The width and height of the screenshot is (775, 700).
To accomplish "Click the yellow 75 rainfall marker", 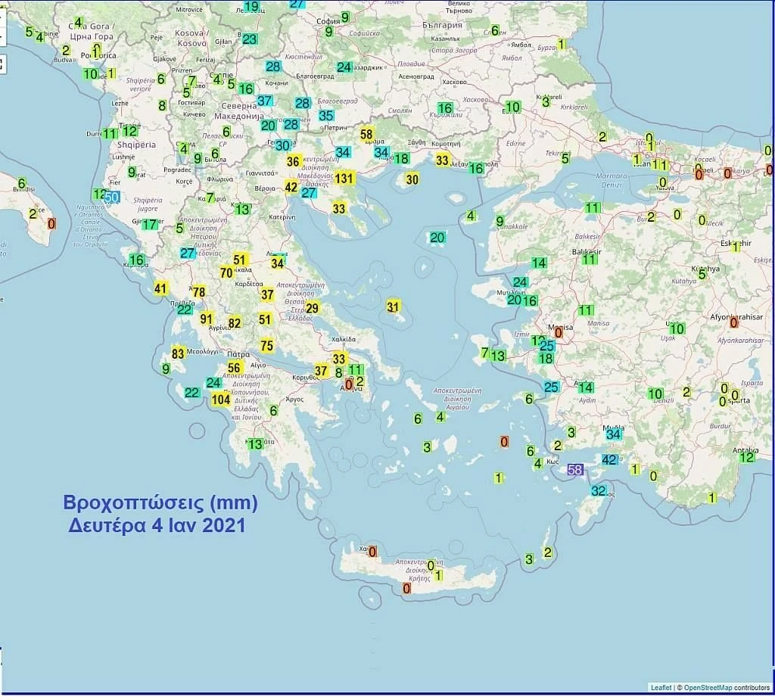I will (x=266, y=346).
